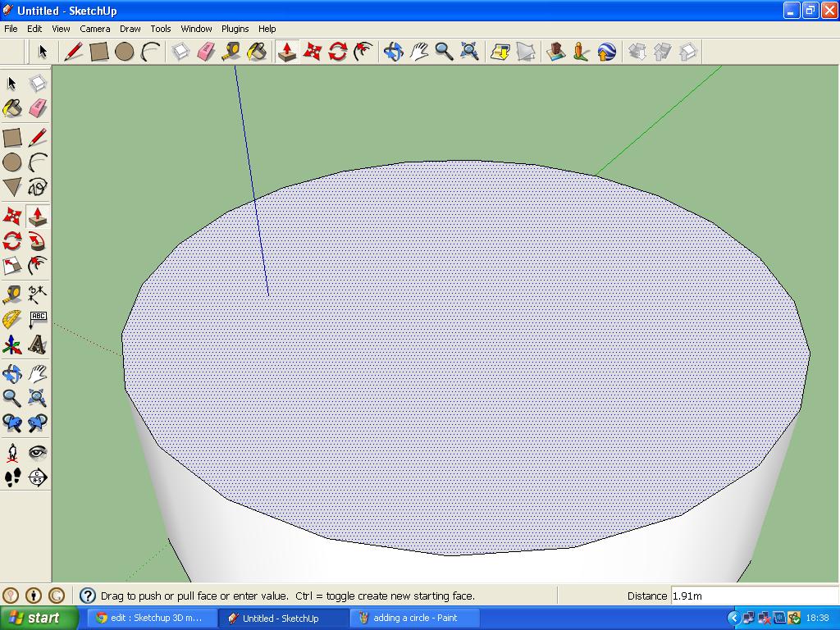
Task: Pick the Pencil line tool in top toolbar
Action: [73, 52]
